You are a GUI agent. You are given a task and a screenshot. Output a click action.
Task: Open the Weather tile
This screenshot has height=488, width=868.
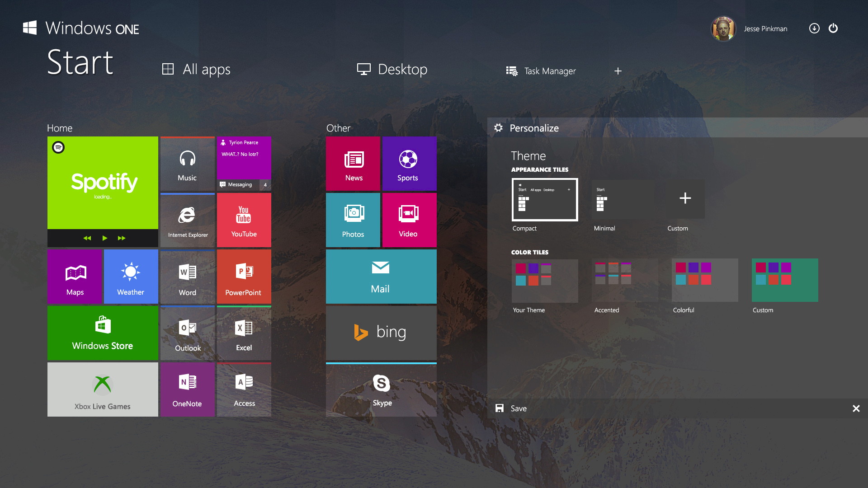131,277
